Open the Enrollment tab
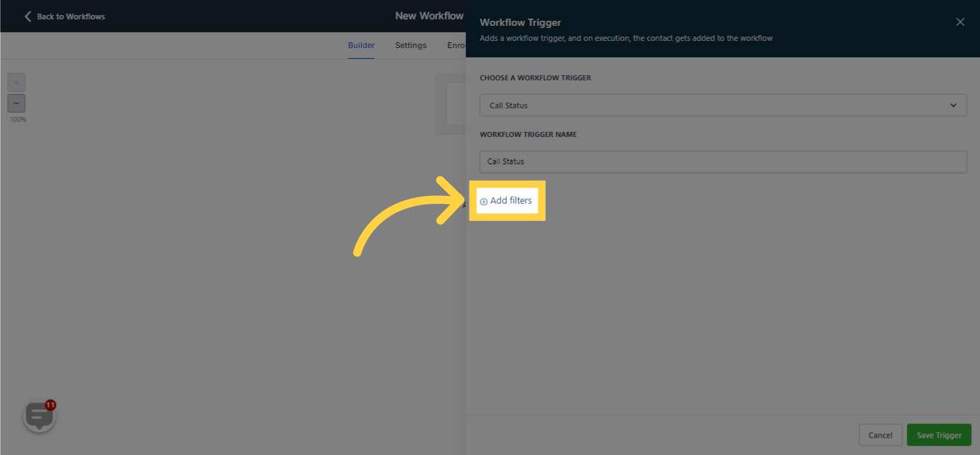The height and width of the screenshot is (455, 980). point(457,44)
